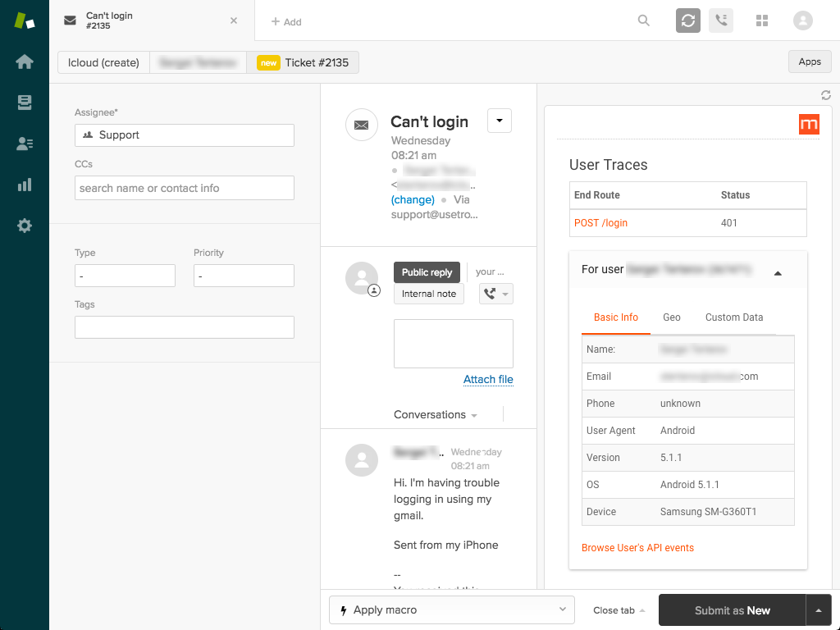Click inside the Tags input field
Image resolution: width=840 pixels, height=630 pixels.
click(x=184, y=326)
